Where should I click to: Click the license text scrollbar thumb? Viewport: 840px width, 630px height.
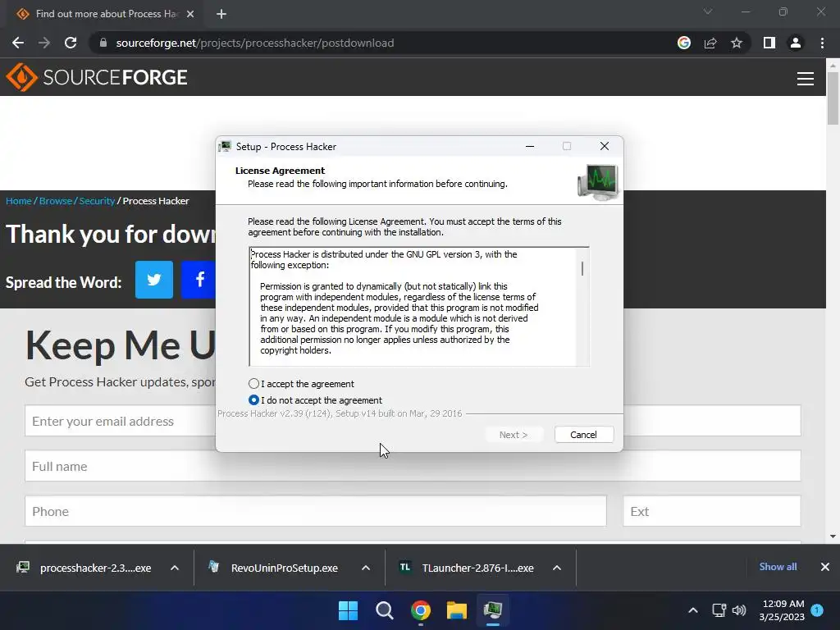pos(582,268)
